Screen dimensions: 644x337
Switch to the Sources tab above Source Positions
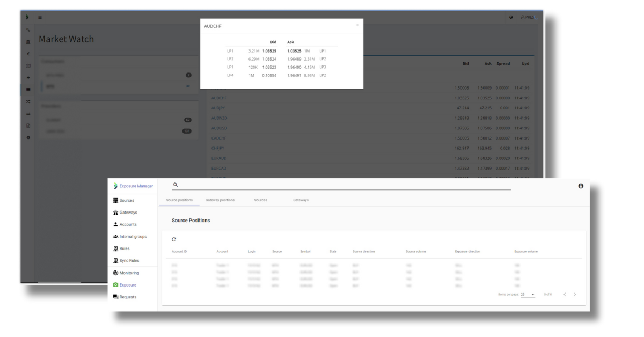[x=261, y=200]
